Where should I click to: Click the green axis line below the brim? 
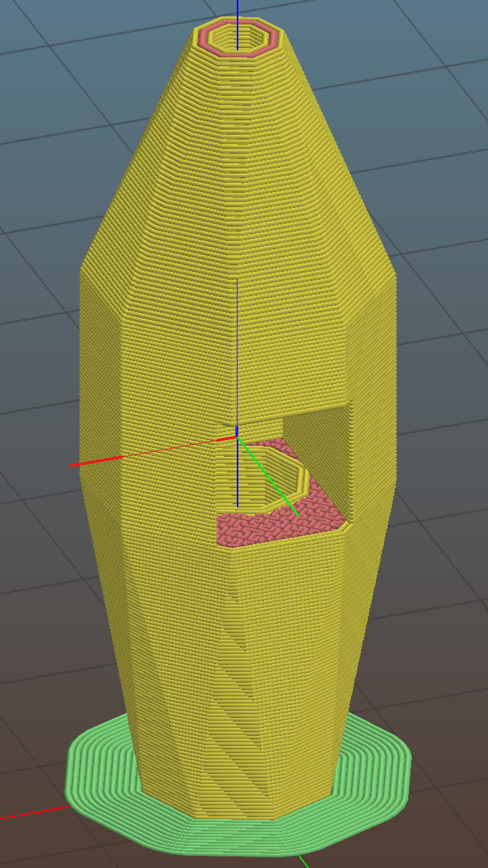[304, 860]
